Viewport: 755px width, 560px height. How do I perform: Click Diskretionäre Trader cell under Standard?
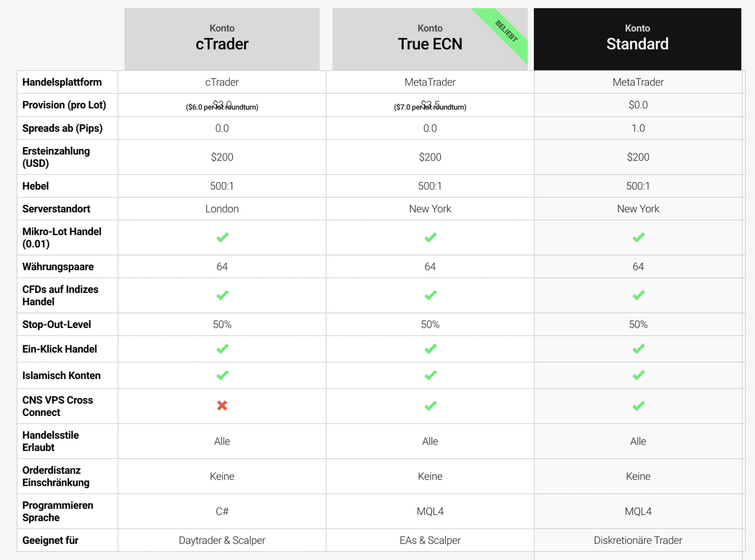point(638,540)
